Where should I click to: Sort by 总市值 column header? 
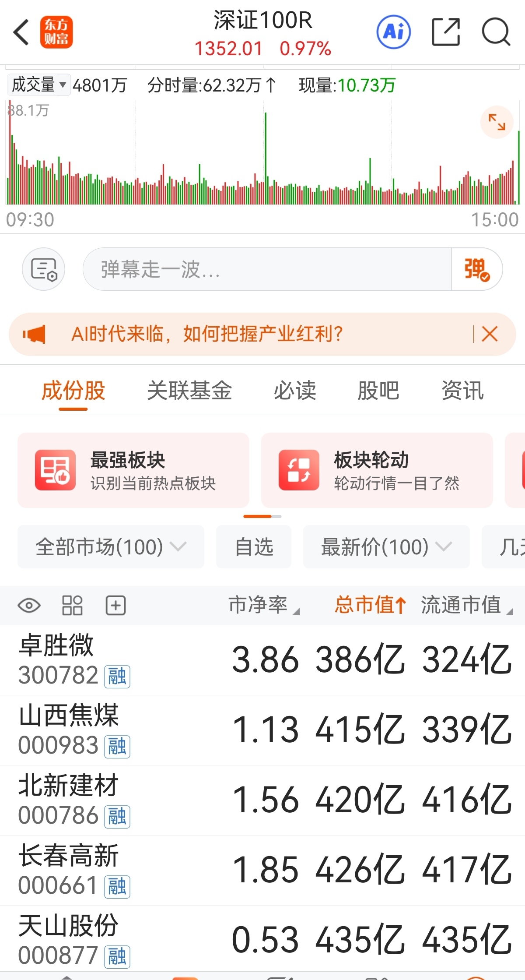point(370,605)
